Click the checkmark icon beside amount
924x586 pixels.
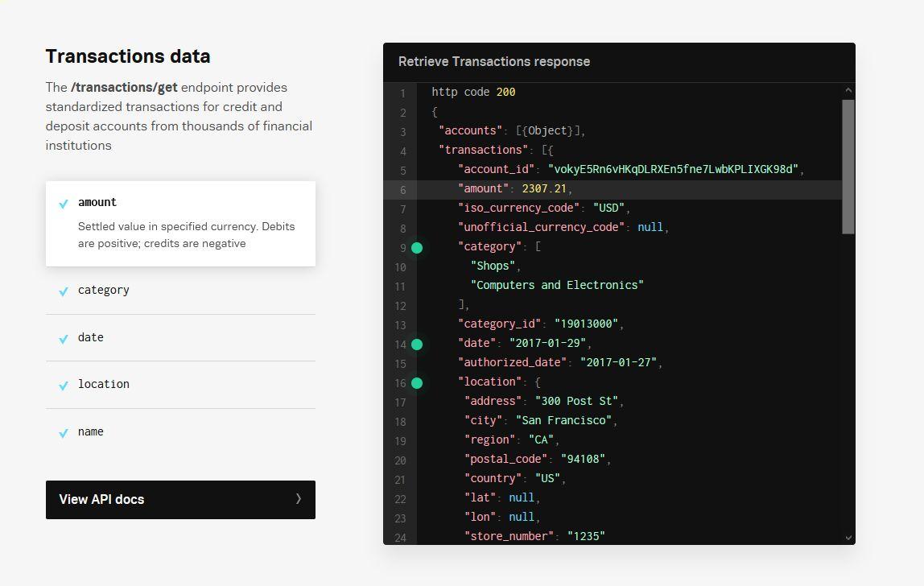64,204
